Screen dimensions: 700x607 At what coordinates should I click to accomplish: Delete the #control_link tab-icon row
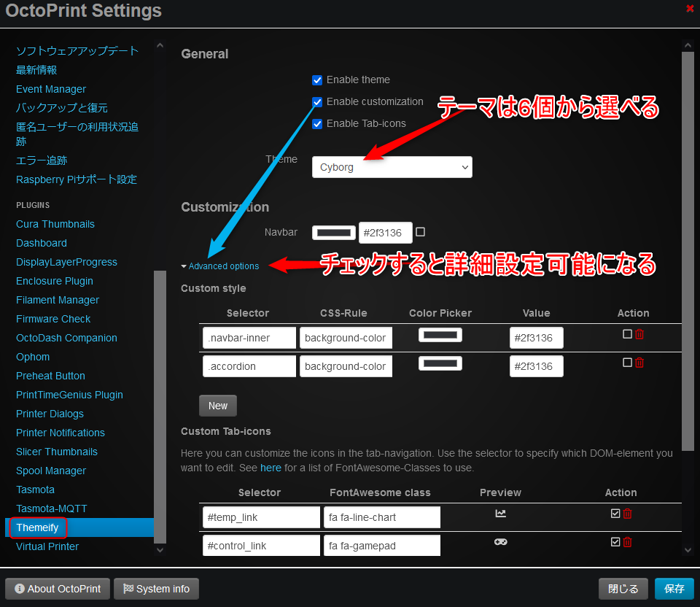(x=627, y=542)
